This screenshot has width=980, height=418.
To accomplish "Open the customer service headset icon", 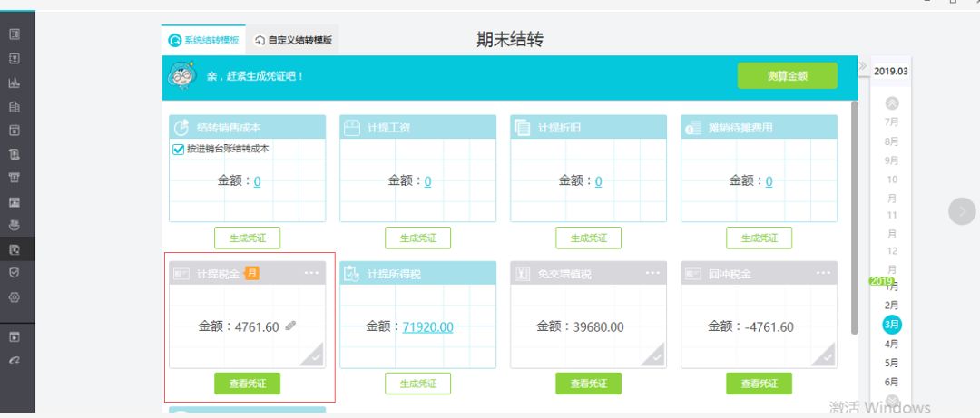I will (15, 361).
